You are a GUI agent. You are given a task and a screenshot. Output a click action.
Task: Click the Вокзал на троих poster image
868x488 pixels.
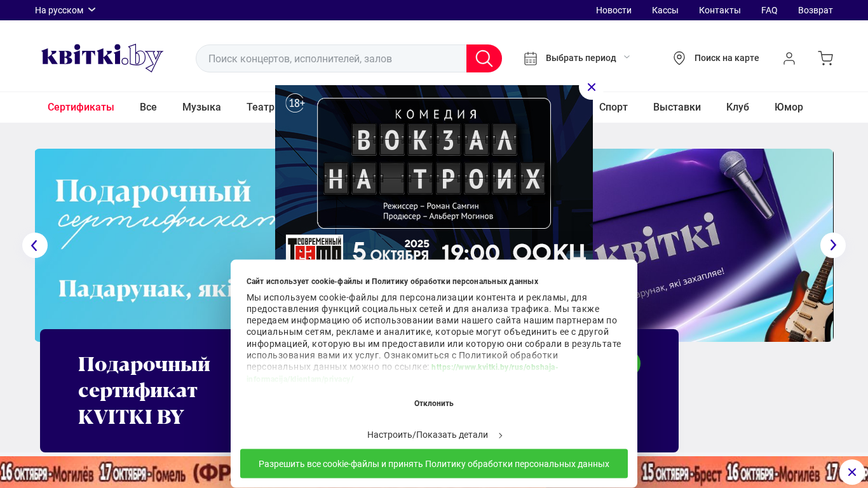click(434, 173)
